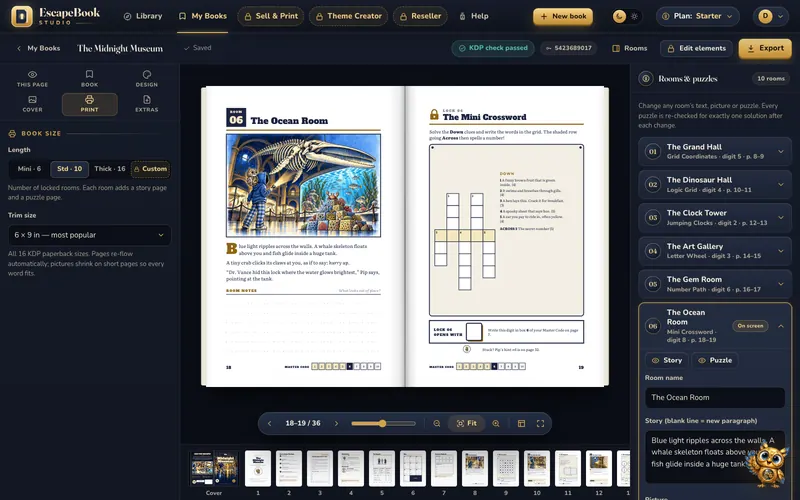Open the Design settings tab

(x=146, y=79)
